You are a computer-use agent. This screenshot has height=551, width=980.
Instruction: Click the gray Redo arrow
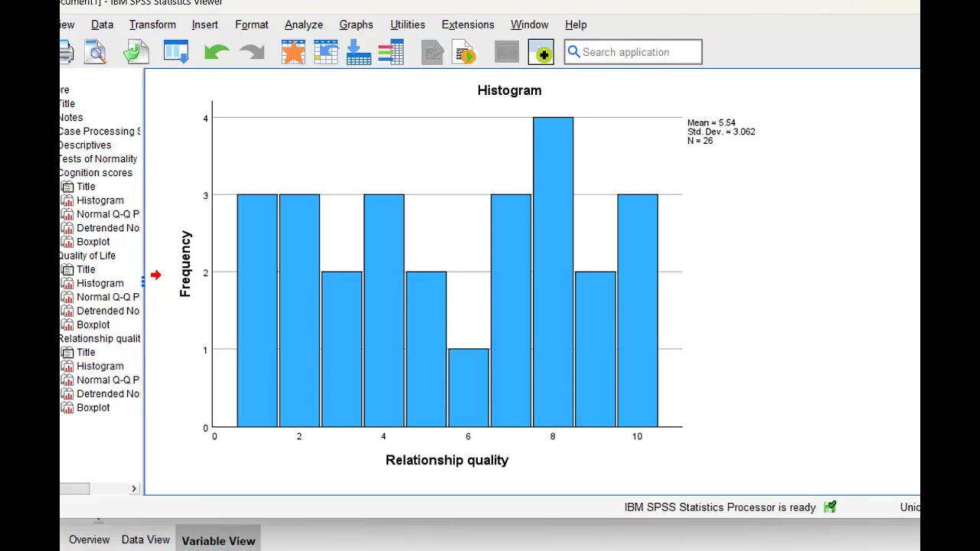pos(252,52)
